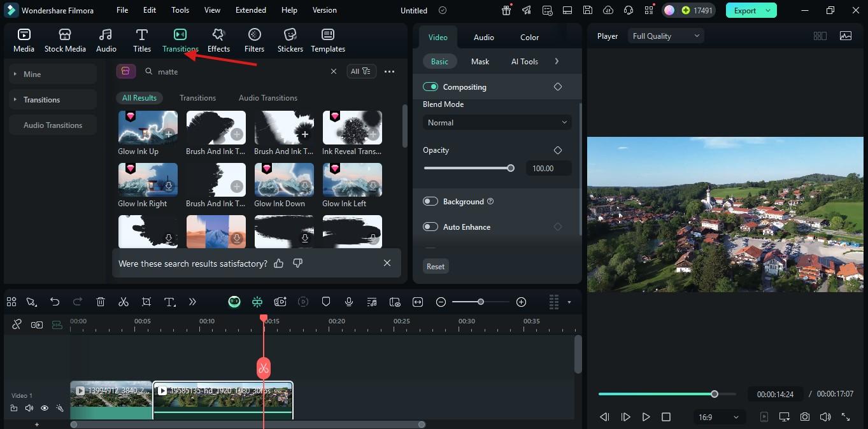Screen dimensions: 868x429
Task: Toggle compare view icon in the player header
Action: pos(820,36)
